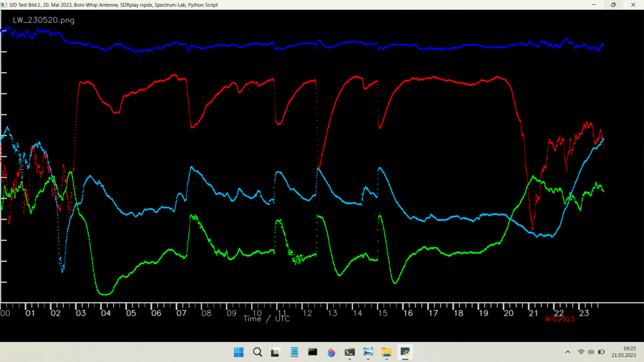Restore down the SID Test window

(x=613, y=5)
